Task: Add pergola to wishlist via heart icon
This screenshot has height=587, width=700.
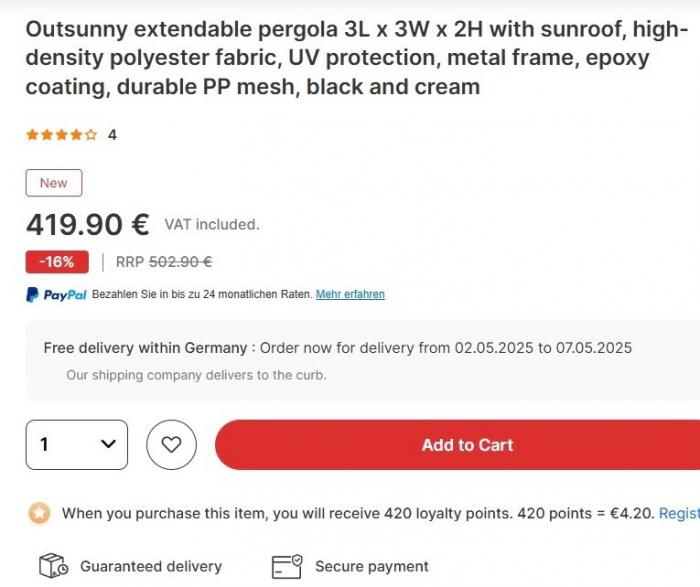Action: point(171,445)
